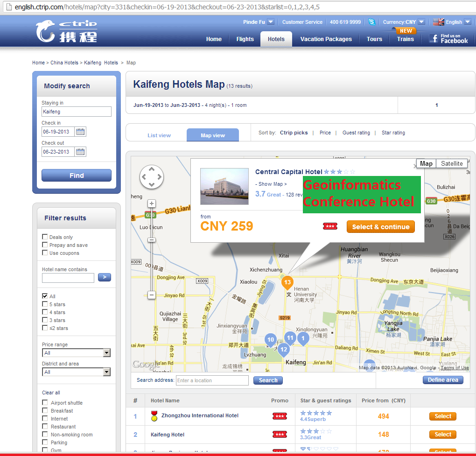Screen dimensions: 476x456
Task: Open the Vacation Packages menu
Action: click(326, 39)
